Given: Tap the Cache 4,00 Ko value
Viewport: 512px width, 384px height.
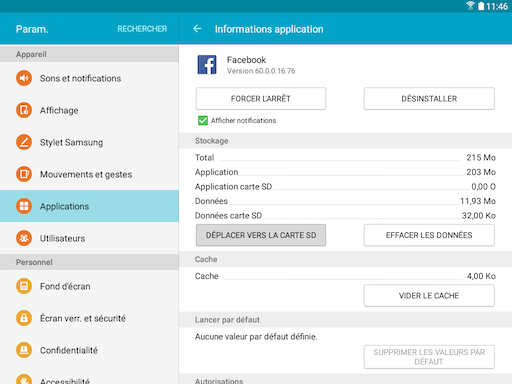Looking at the screenshot, I should coord(481,276).
